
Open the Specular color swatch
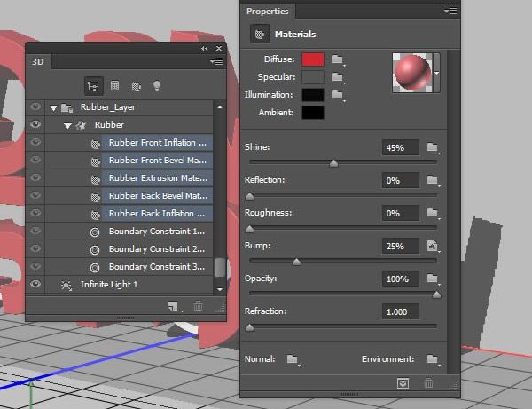tap(313, 77)
